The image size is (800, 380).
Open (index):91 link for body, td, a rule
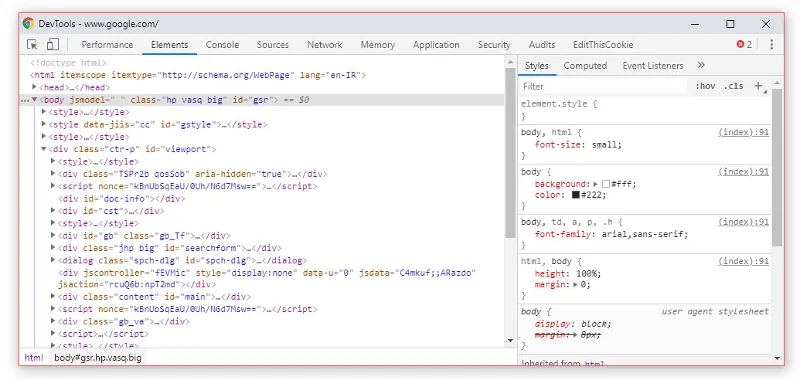743,222
